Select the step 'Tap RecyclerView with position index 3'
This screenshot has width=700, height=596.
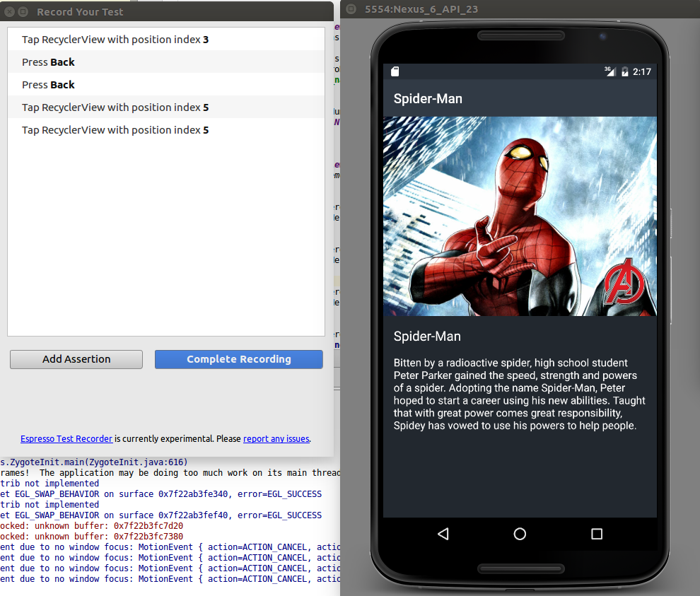[166, 40]
